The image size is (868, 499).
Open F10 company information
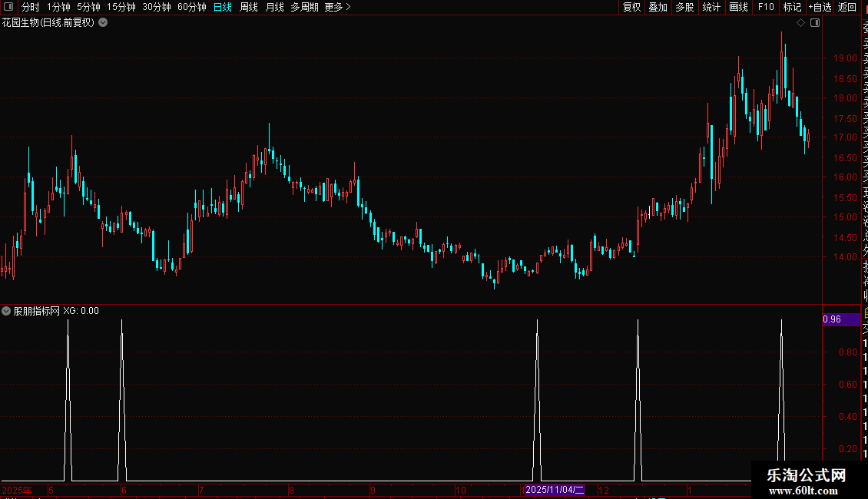[x=766, y=7]
